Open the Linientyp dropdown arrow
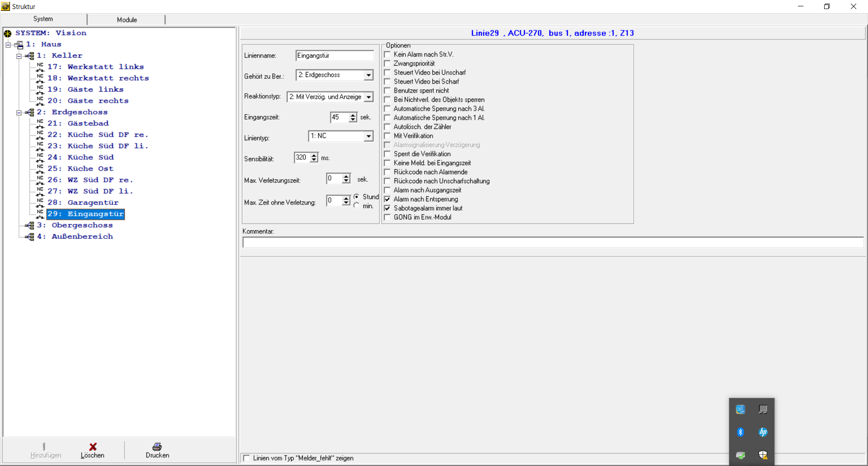 (369, 136)
